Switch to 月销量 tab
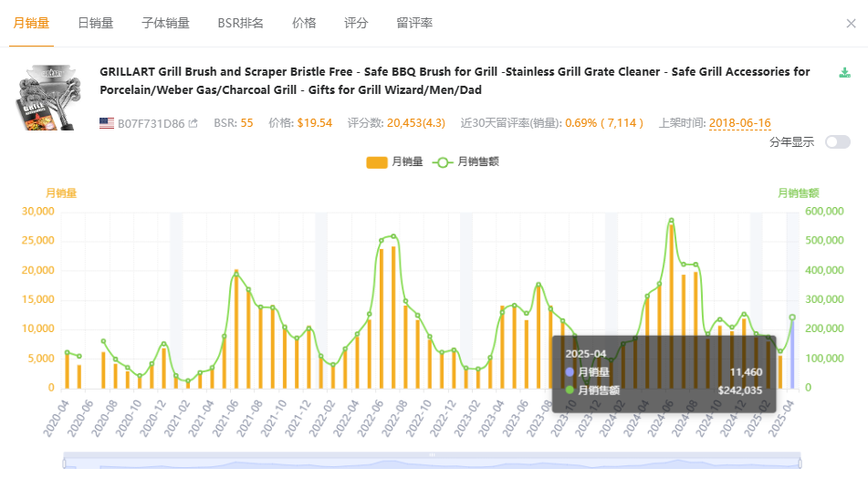Viewport: 868px width, 479px height. [31, 23]
